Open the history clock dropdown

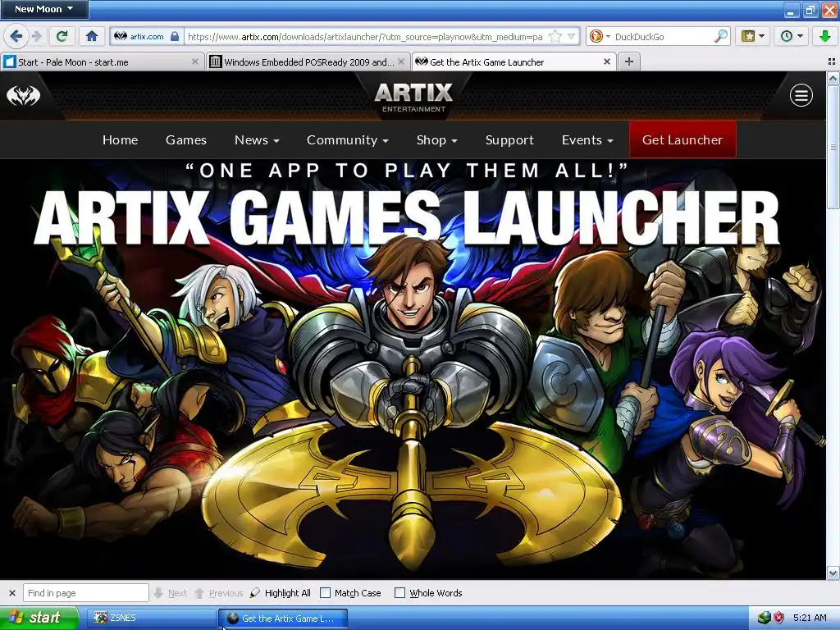click(x=792, y=36)
